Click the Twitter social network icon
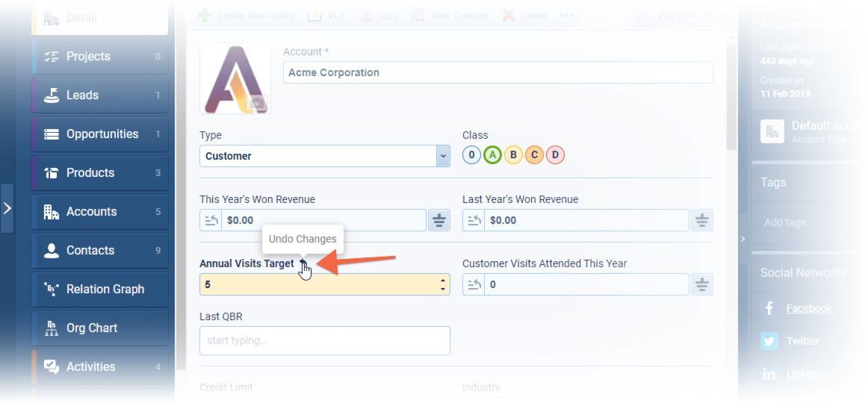The width and height of the screenshot is (868, 403). pyautogui.click(x=769, y=341)
